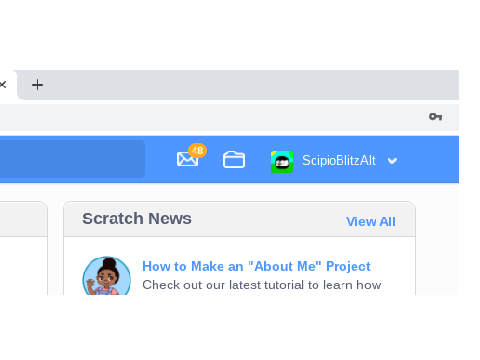Click the browser address bar field

(210, 117)
